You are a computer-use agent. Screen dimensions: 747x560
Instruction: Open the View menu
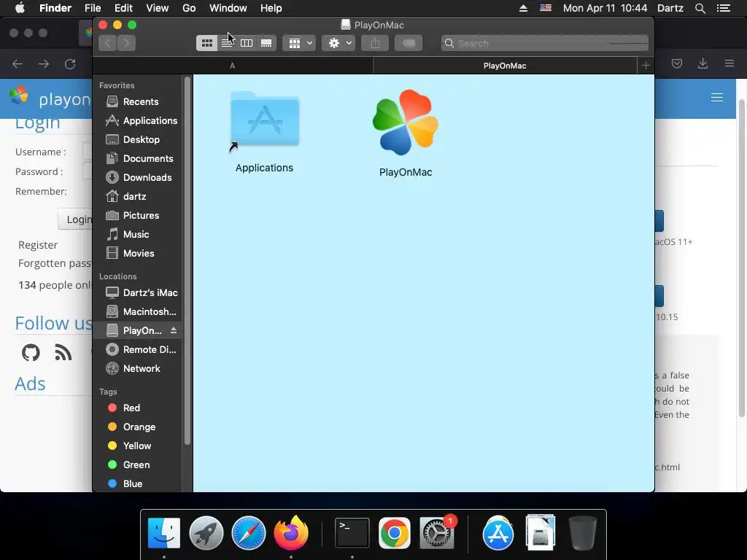tap(158, 8)
